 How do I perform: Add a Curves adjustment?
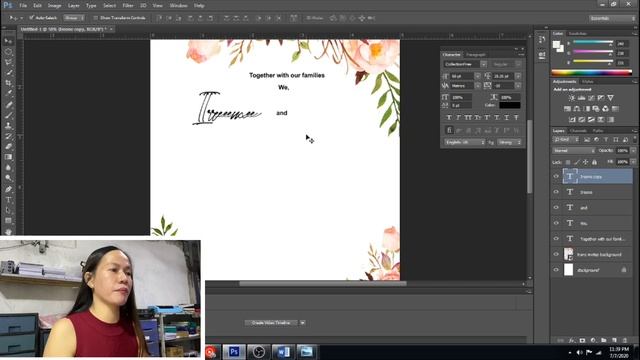coord(591,98)
